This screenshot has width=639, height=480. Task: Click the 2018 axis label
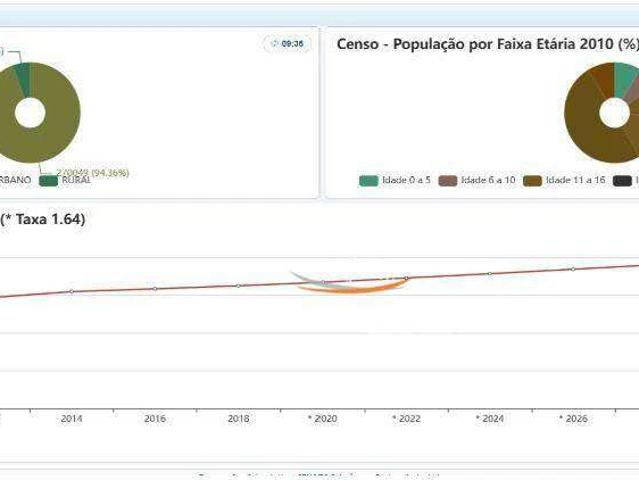coord(238,418)
